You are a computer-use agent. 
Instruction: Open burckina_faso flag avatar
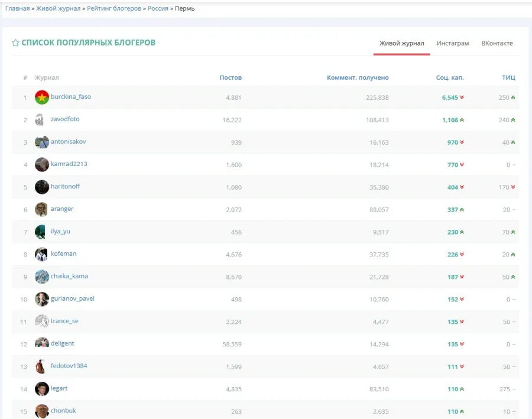point(42,98)
